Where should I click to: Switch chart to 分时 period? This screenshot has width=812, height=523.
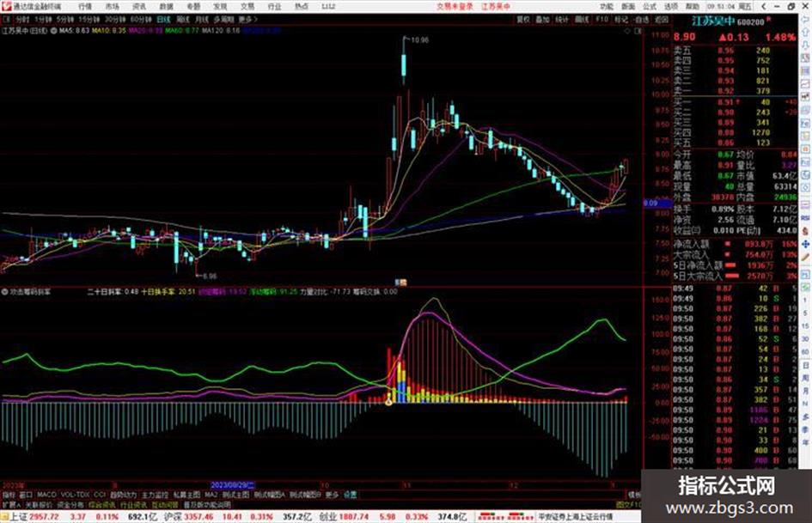[x=21, y=20]
